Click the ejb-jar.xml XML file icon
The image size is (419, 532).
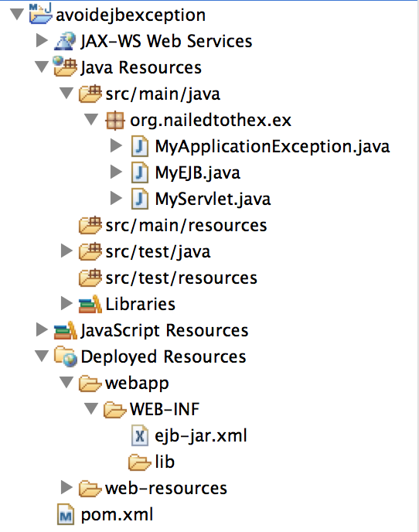click(x=140, y=435)
